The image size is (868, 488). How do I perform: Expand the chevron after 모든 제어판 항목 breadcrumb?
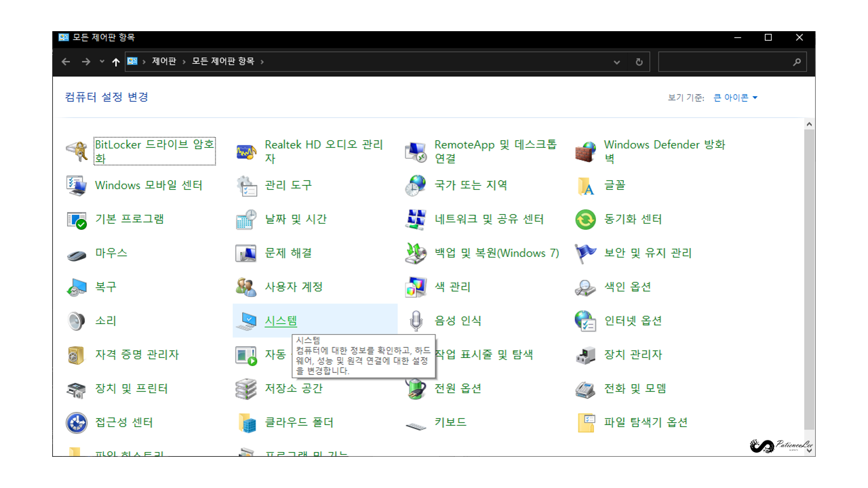coord(262,62)
